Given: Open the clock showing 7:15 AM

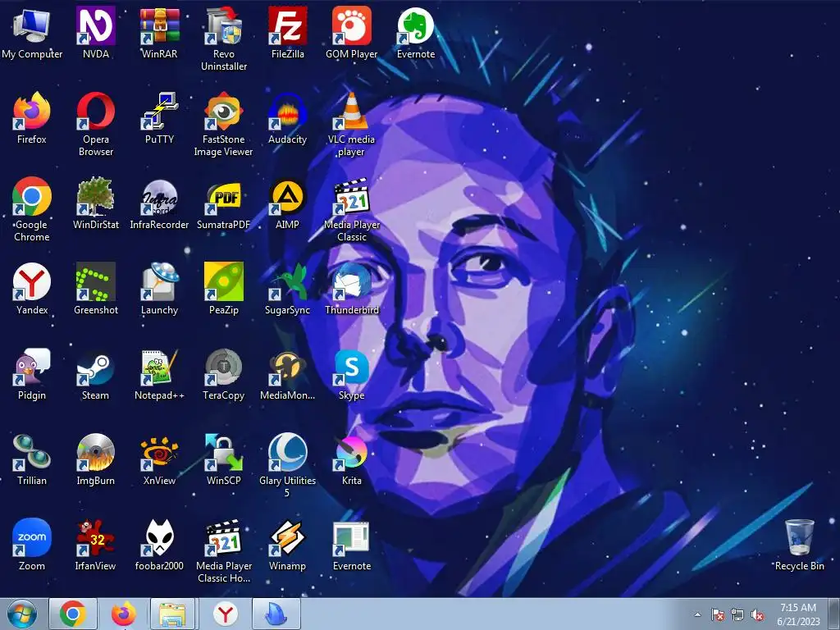Looking at the screenshot, I should tap(798, 614).
